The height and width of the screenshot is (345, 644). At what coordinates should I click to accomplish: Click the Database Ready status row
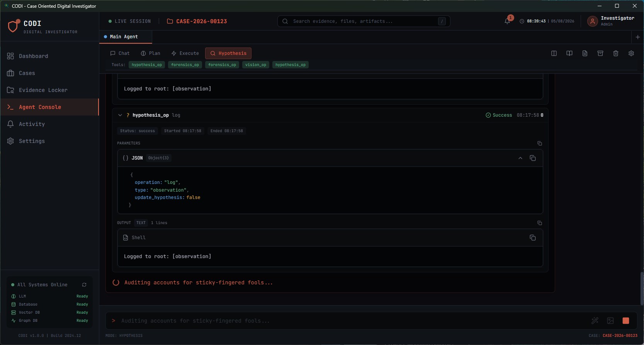[49, 304]
